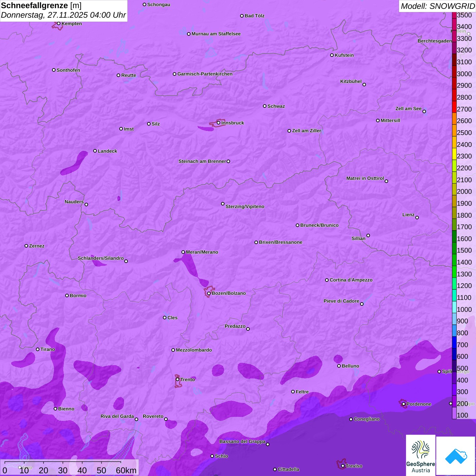
Task: Click the Cles label
Action: click(172, 318)
